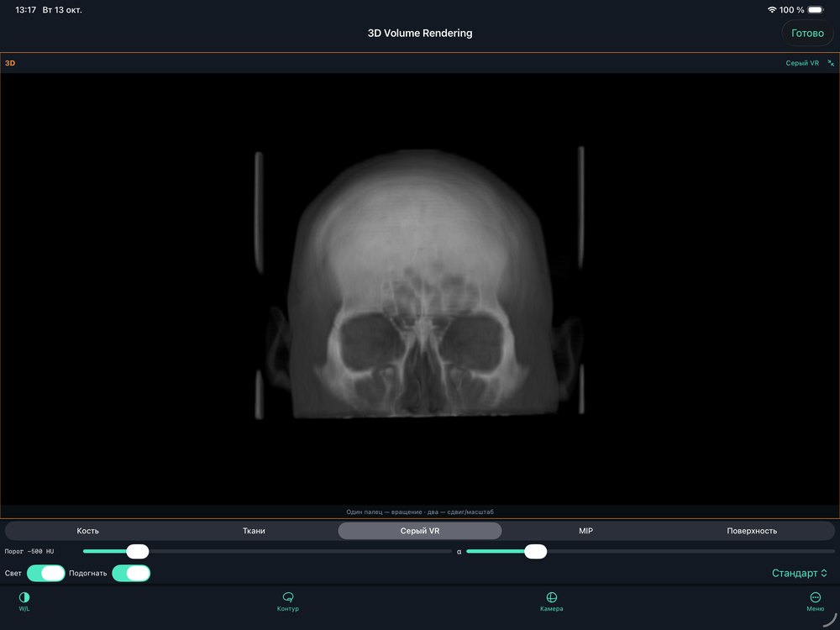Collapse the 3D viewport with arrows icon
The width and height of the screenshot is (840, 630).
[831, 63]
